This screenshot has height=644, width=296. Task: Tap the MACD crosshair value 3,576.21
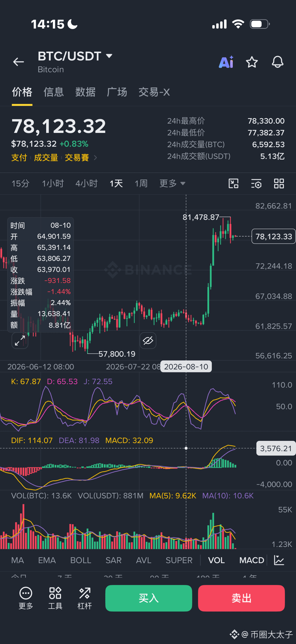click(276, 448)
